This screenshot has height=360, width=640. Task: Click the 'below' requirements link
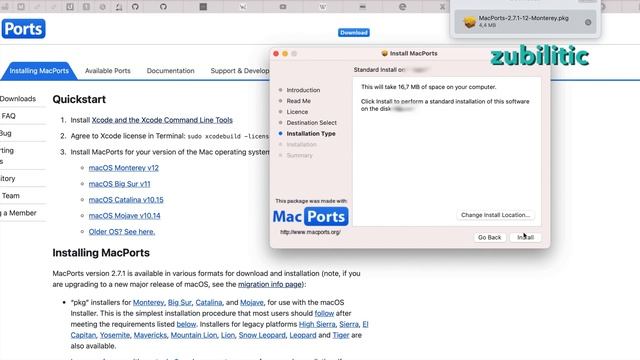(186, 324)
